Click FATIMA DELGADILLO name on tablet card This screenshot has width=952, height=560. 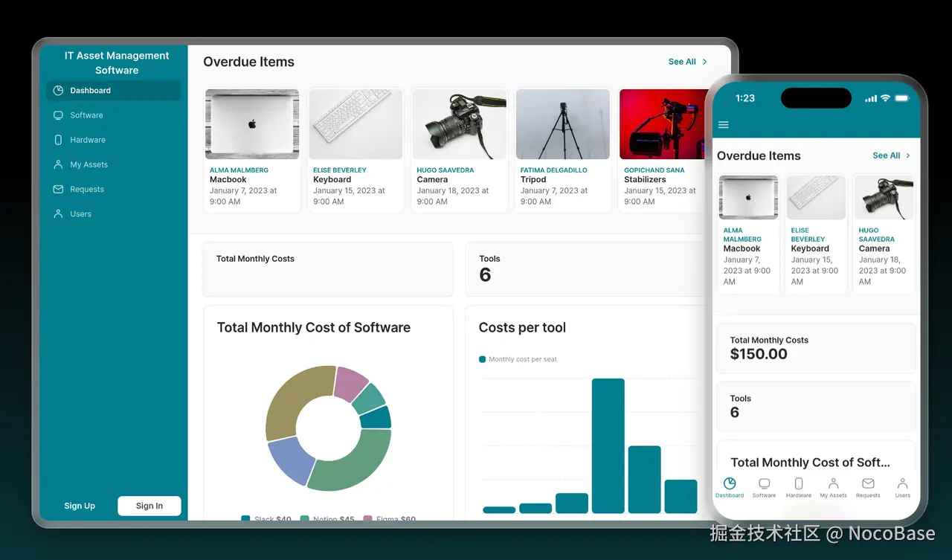(x=554, y=170)
